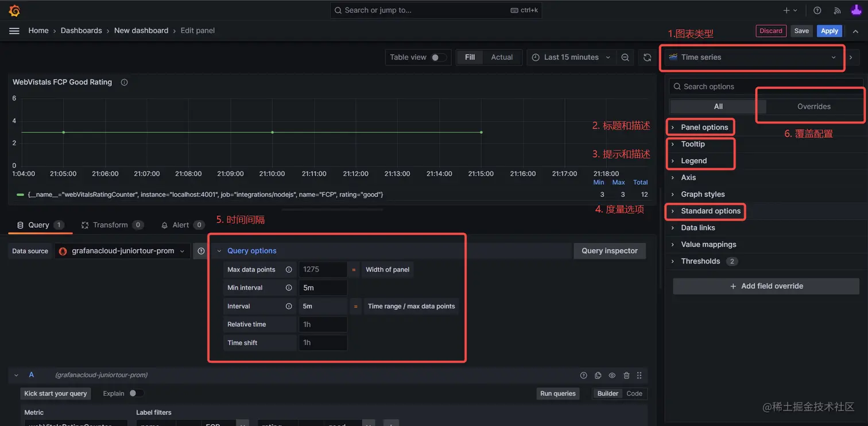Hide query A using the eye icon
This screenshot has height=426, width=868.
pyautogui.click(x=612, y=375)
